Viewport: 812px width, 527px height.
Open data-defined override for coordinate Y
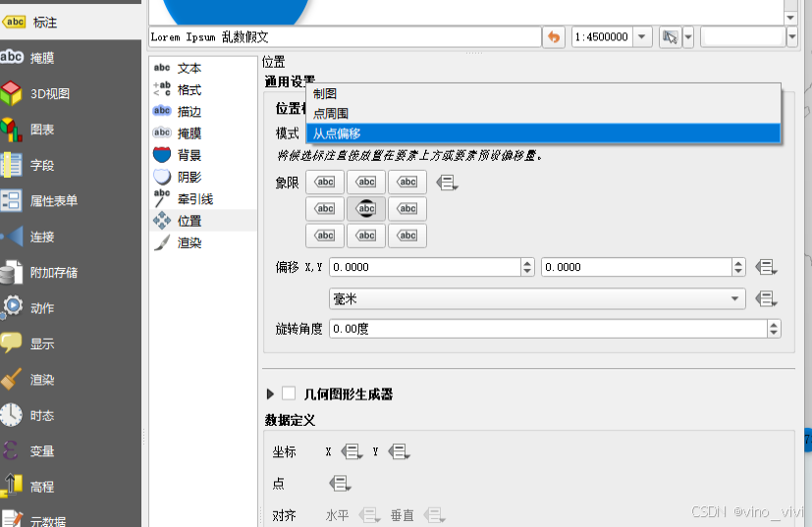[x=399, y=452]
